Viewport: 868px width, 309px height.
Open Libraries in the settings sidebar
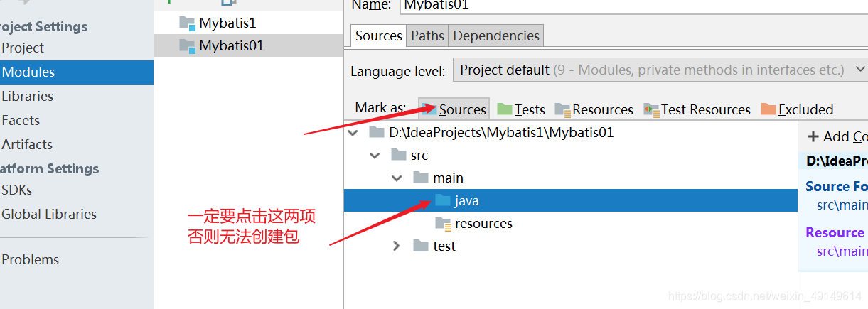coord(27,96)
